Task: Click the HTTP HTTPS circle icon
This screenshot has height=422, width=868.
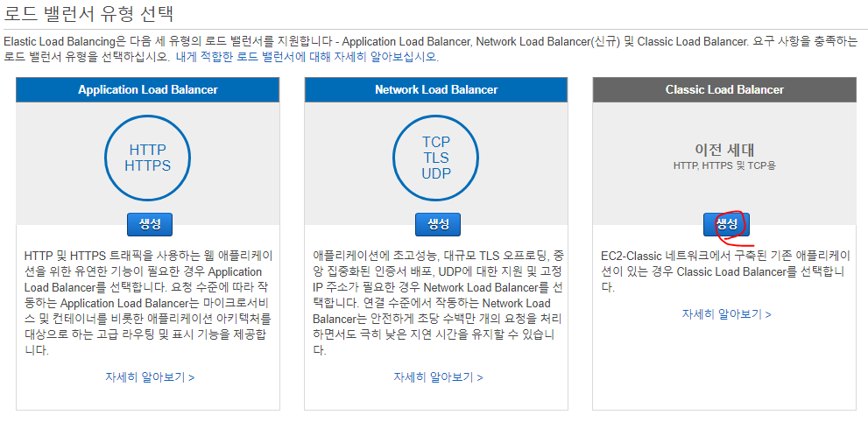Action: (x=148, y=158)
